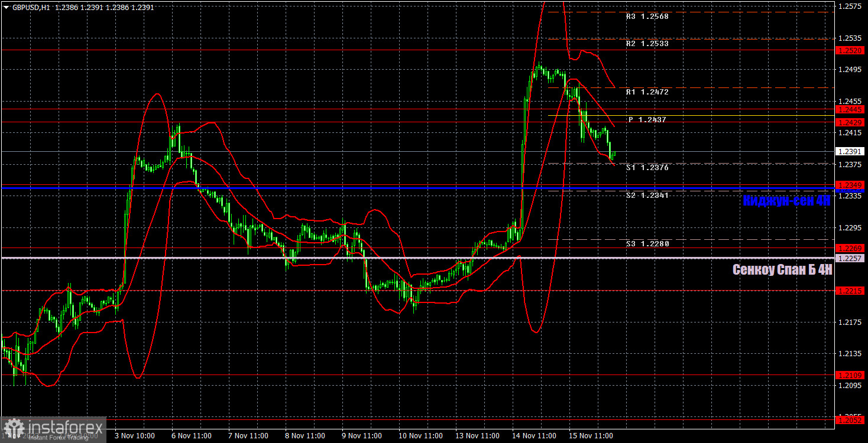This screenshot has width=868, height=443.
Task: Select the Senkou Span B price tag 1.2257
Action: tap(850, 258)
